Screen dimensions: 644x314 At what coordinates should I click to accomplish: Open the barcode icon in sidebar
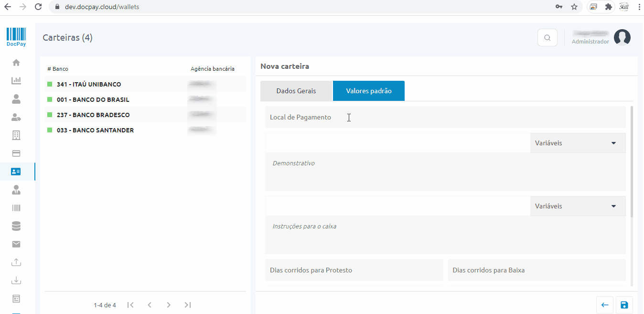click(x=16, y=208)
